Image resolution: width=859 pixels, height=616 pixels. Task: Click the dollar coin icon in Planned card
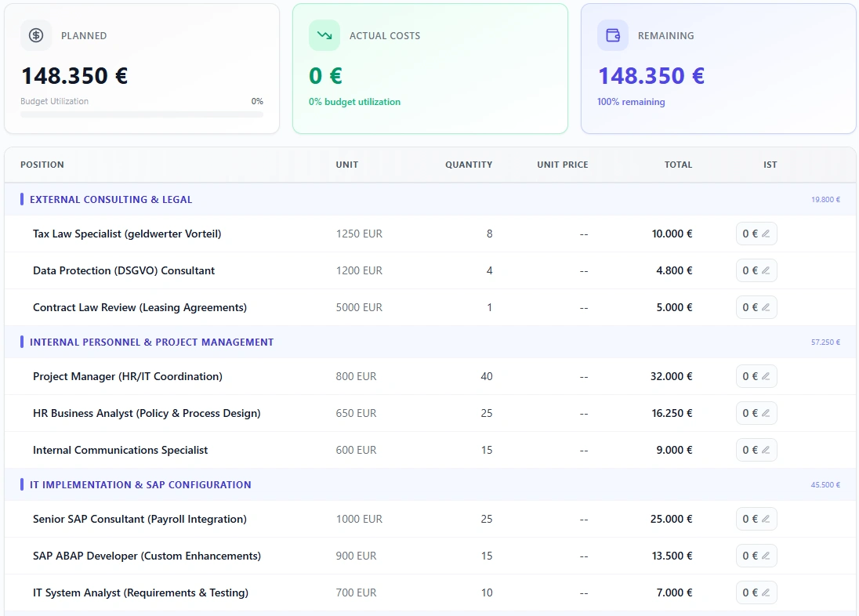[x=36, y=35]
